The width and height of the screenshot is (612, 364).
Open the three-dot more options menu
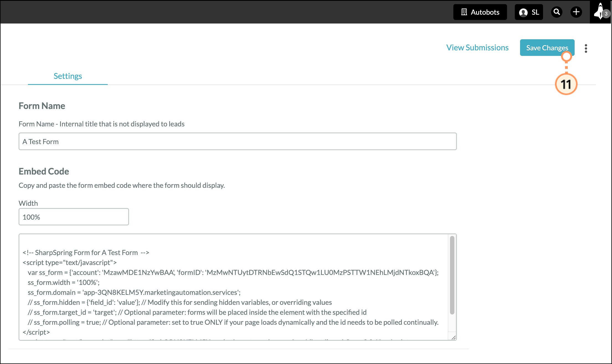(586, 48)
